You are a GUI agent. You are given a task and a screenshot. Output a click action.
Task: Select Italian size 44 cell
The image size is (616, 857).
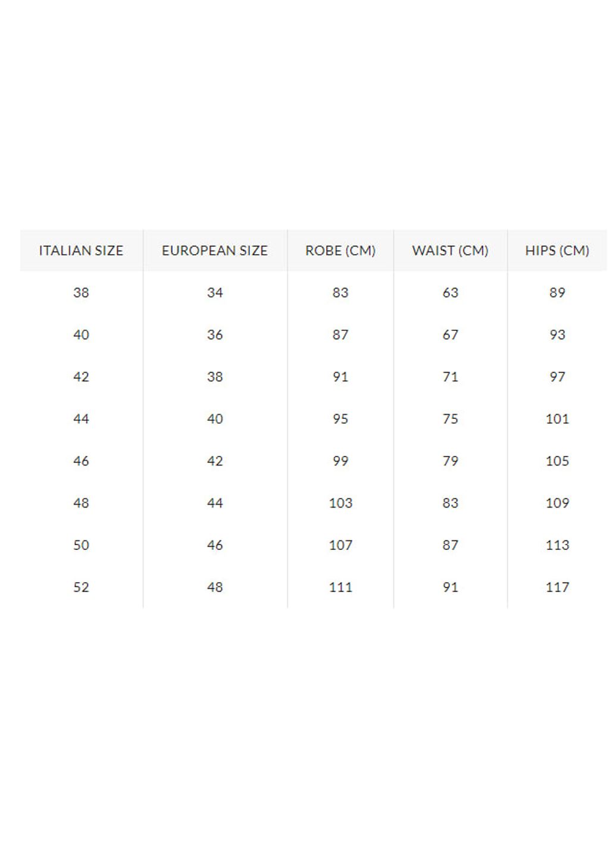click(x=81, y=419)
